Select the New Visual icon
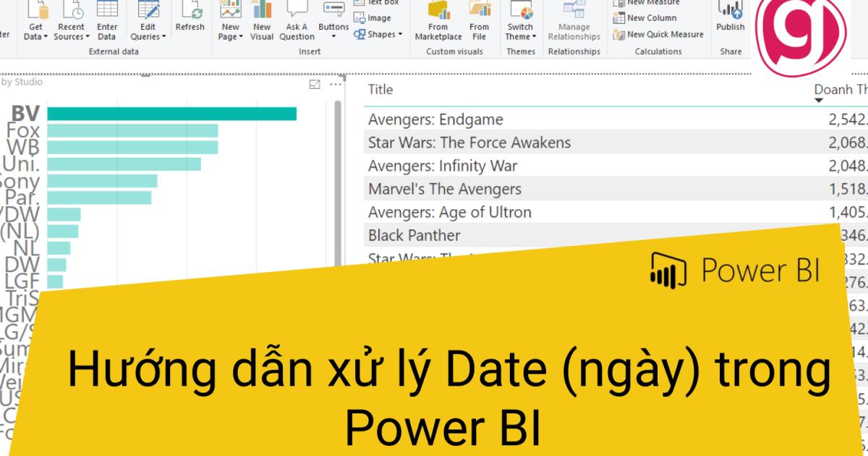The image size is (868, 456). (x=260, y=18)
